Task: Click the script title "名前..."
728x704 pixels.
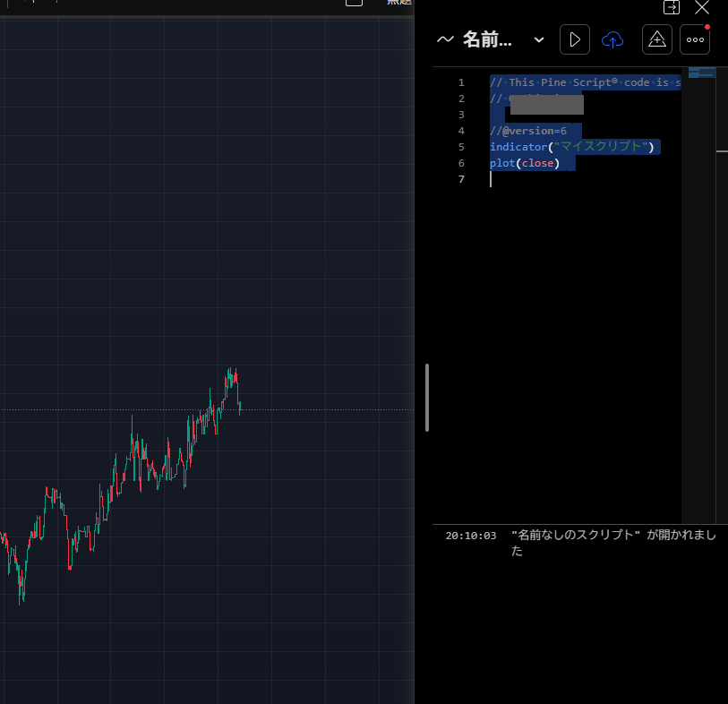Action: 487,39
